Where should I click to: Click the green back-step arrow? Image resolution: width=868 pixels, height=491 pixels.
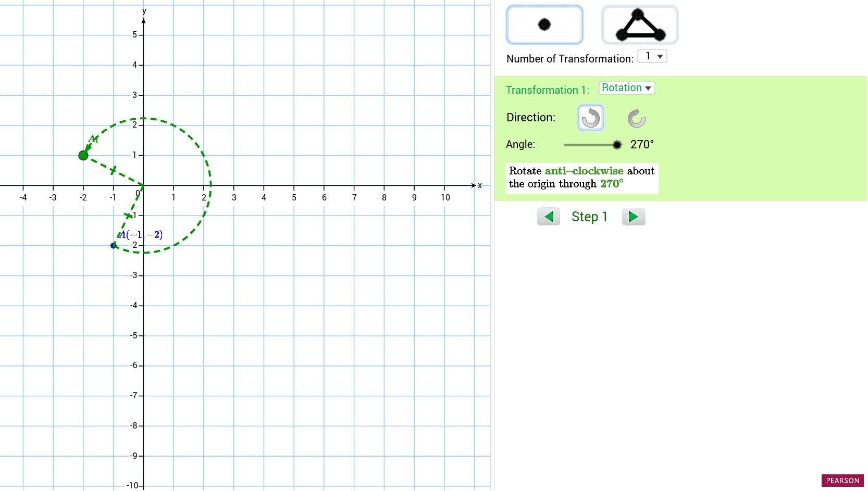pos(548,216)
